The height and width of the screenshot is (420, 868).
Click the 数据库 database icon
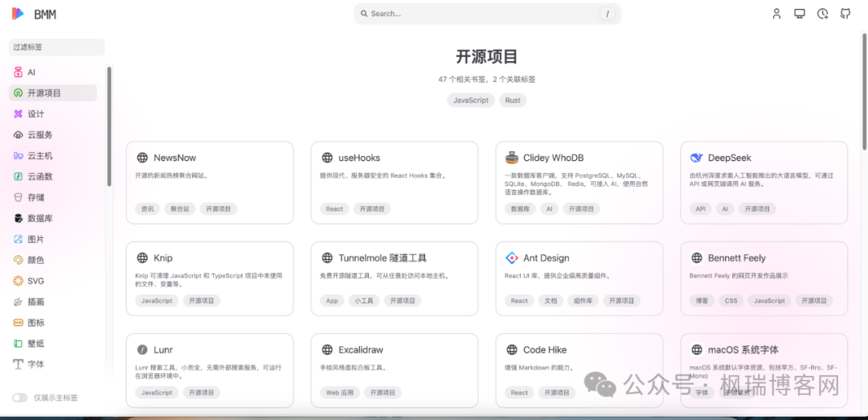point(18,218)
